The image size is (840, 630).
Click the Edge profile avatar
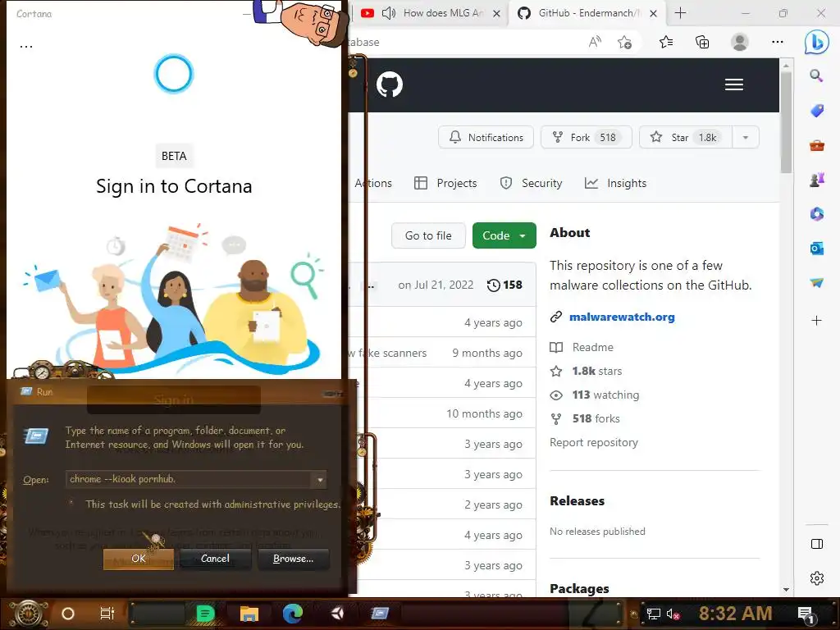pyautogui.click(x=740, y=42)
